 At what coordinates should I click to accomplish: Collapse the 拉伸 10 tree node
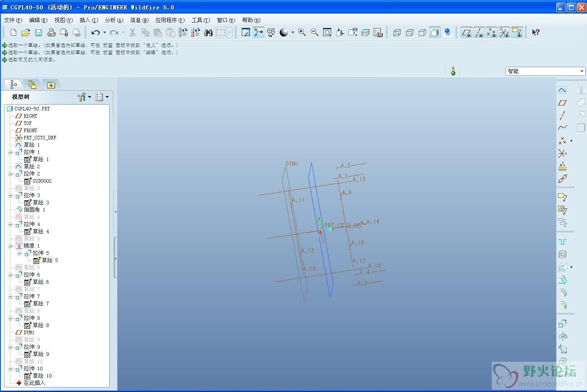point(10,369)
